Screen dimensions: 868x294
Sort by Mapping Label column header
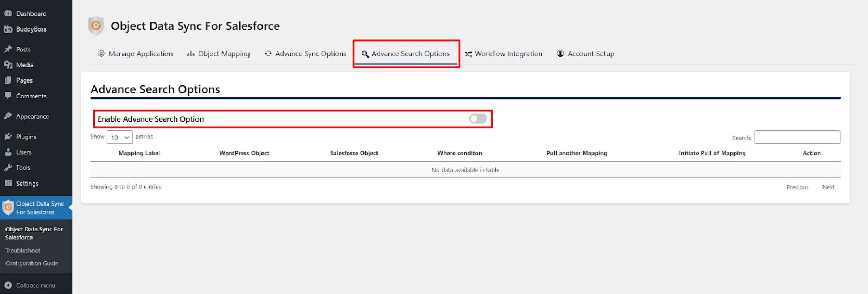point(139,153)
